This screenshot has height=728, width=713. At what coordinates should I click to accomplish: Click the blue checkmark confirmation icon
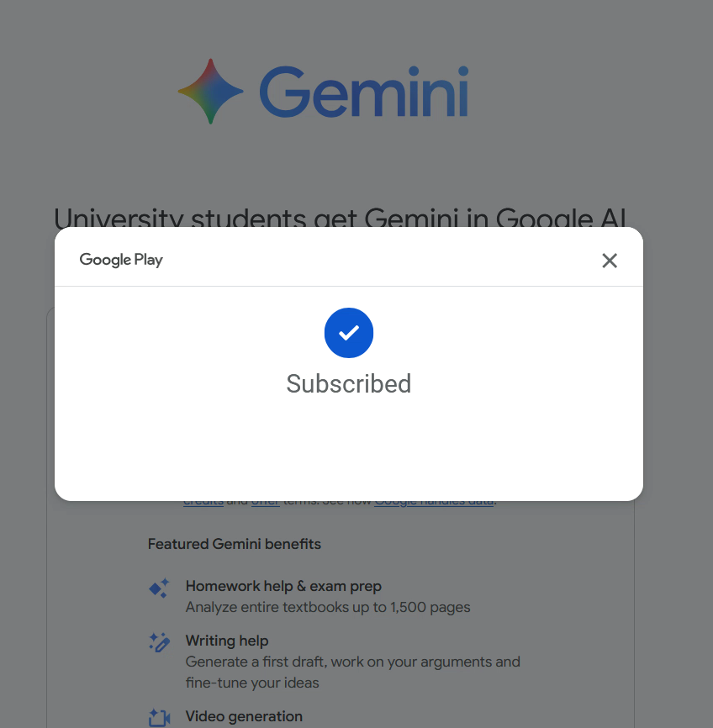coord(349,333)
